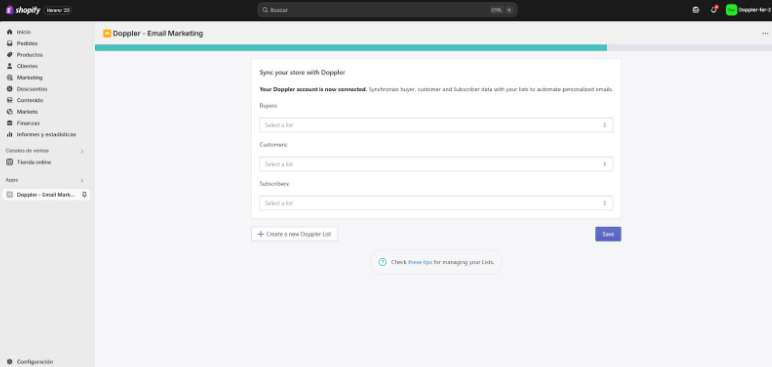The width and height of the screenshot is (772, 367).
Task: Follow the 'these tips' link
Action: [x=420, y=262]
